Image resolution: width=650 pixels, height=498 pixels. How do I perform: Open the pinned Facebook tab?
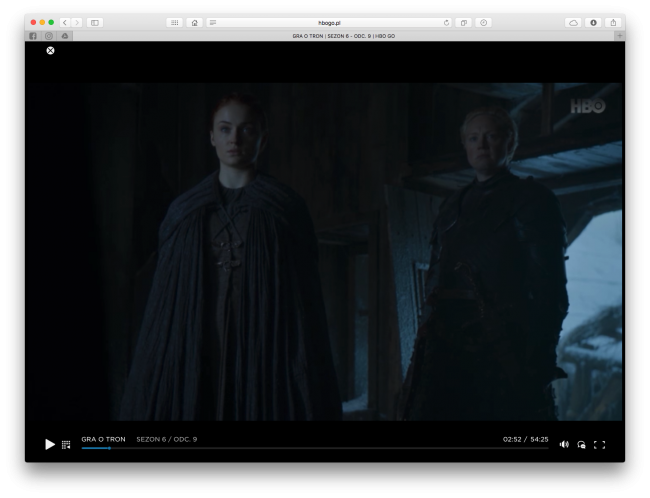[x=33, y=36]
